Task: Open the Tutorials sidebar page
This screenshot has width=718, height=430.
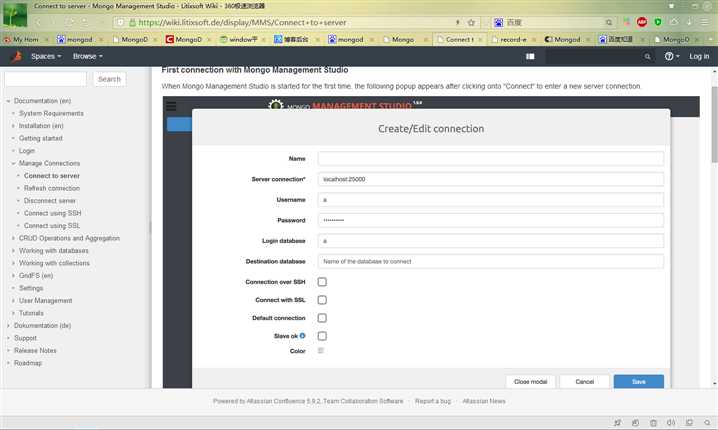Action: [31, 313]
